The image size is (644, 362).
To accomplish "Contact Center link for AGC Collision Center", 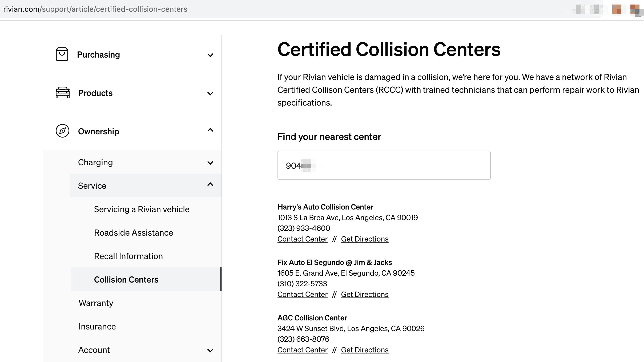I will pos(302,350).
